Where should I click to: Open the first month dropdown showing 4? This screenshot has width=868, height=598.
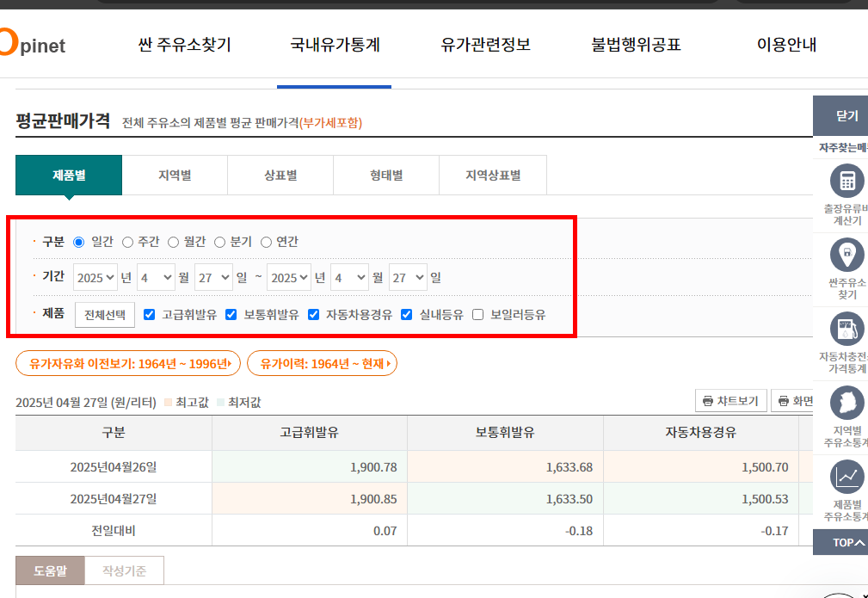point(155,277)
